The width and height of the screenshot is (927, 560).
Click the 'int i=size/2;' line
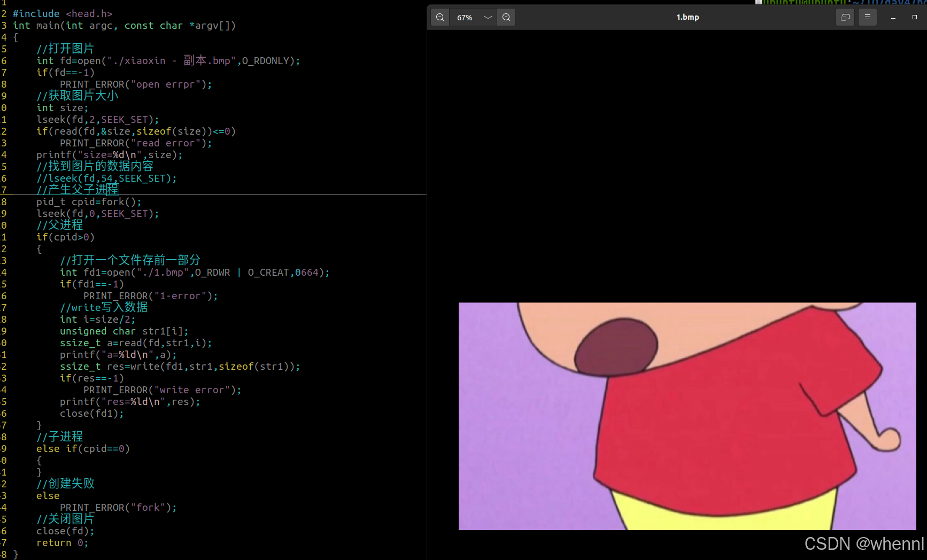[x=97, y=319]
